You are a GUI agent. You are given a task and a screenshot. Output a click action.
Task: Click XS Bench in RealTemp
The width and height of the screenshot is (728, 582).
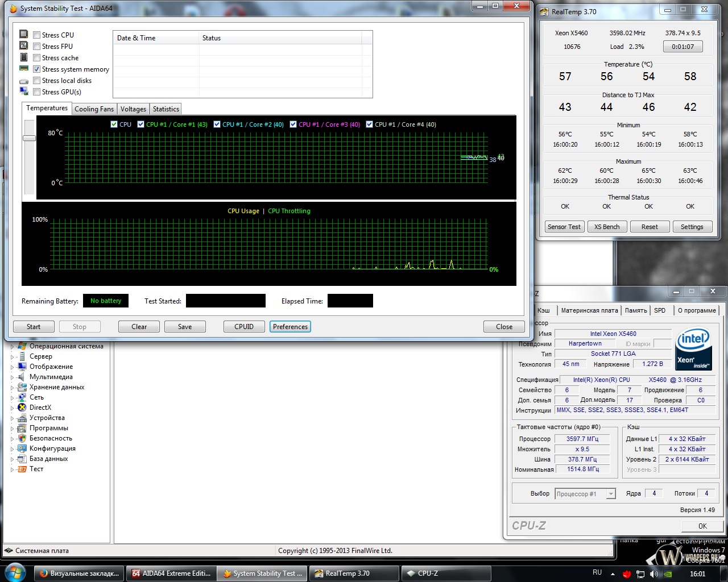pos(607,227)
